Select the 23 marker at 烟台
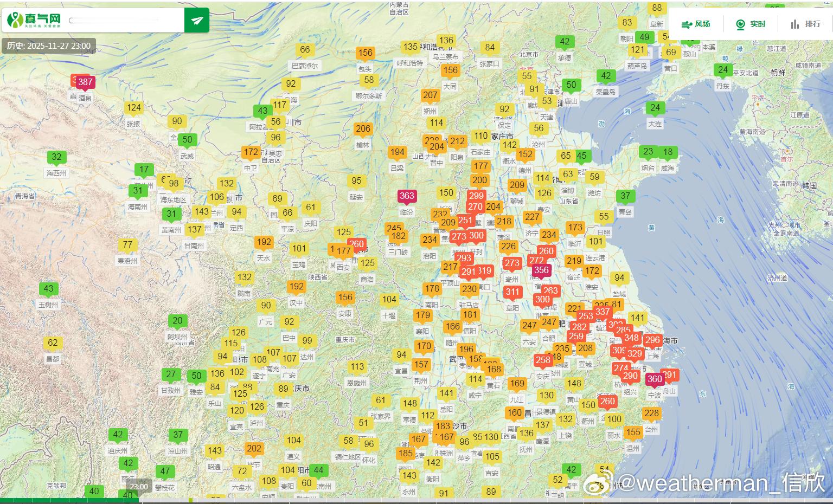The image size is (833, 504). 648,152
